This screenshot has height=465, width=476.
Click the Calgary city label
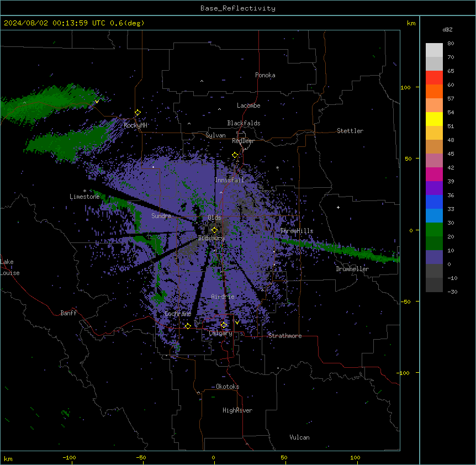pos(220,333)
